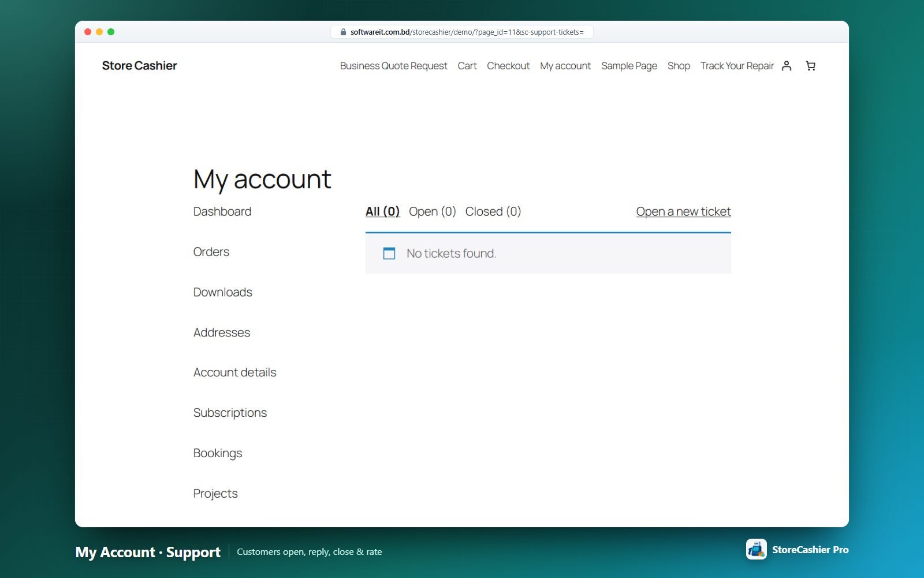Screen dimensions: 924x578
Task: Open the Shop page from the header
Action: (x=679, y=66)
